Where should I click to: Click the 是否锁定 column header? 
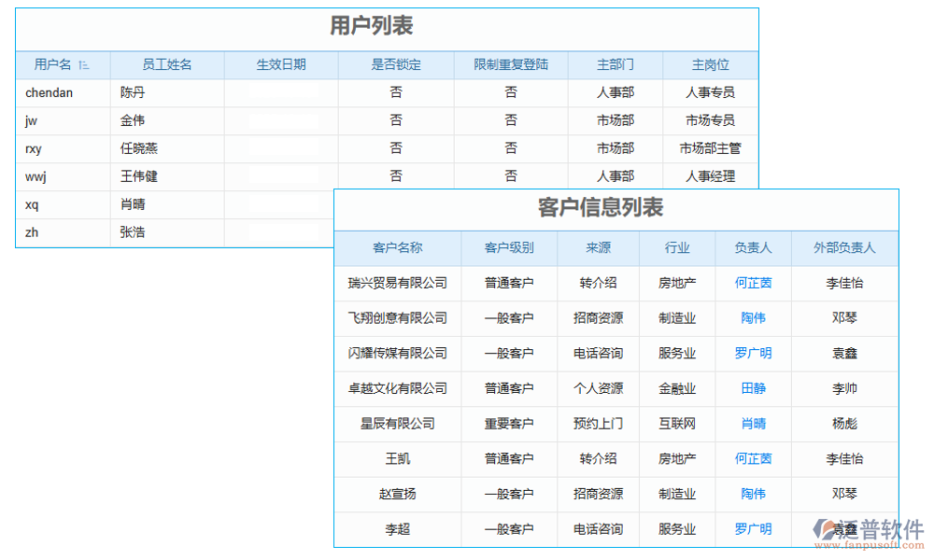[x=396, y=64]
